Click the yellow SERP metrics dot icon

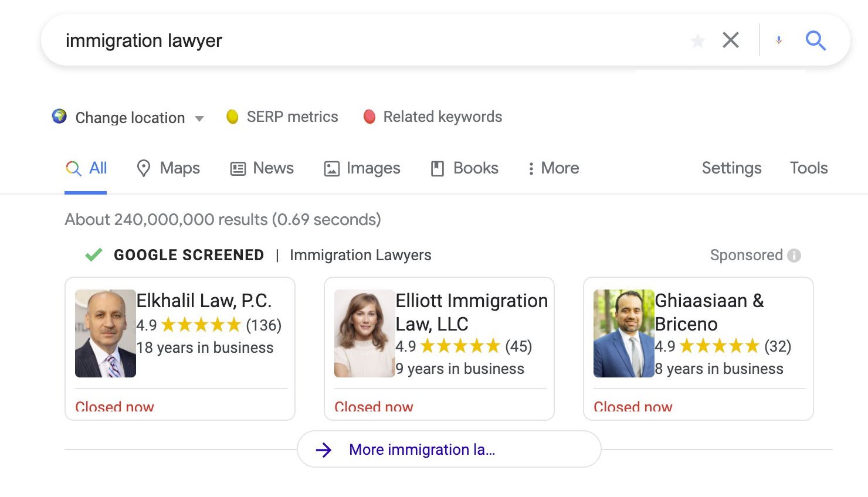pyautogui.click(x=233, y=117)
